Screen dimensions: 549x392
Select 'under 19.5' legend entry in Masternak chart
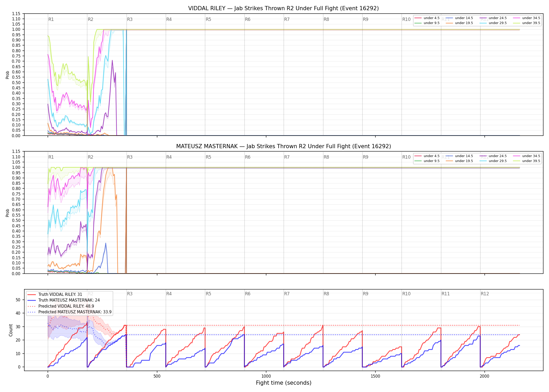459,161
